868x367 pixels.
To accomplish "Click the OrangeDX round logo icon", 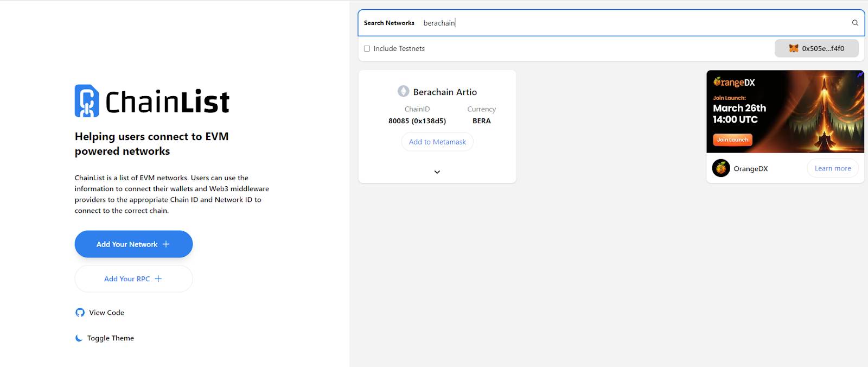I will [721, 168].
